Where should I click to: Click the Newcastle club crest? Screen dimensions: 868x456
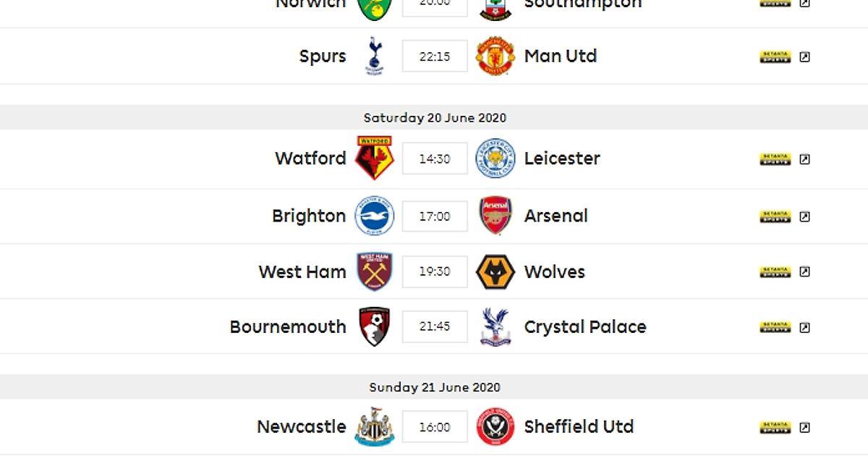pos(374,426)
